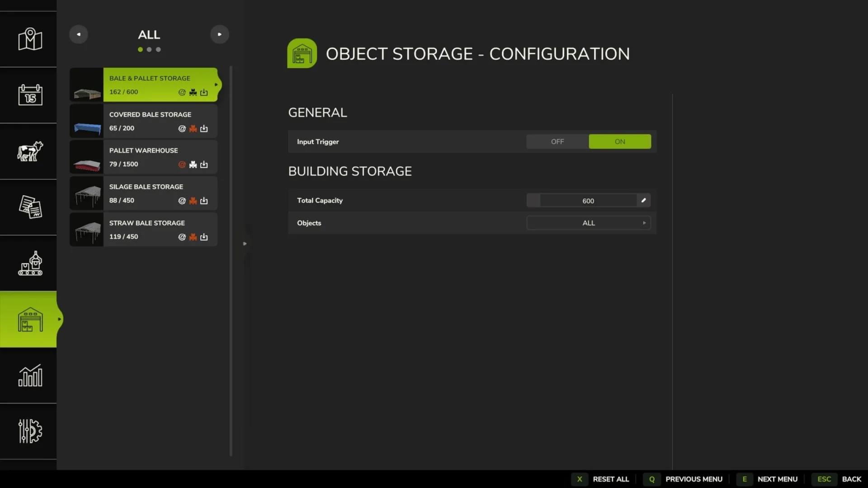Open the game settings menu
This screenshot has width=868, height=488.
pos(28,432)
